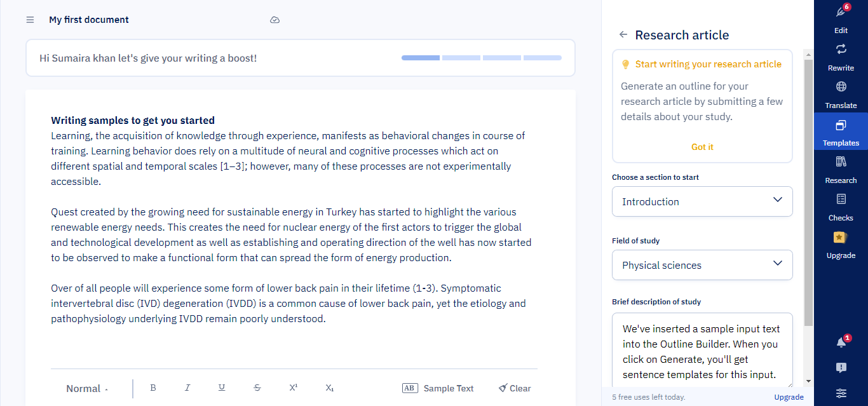Click the Sample Text button
The image size is (868, 406).
[438, 388]
